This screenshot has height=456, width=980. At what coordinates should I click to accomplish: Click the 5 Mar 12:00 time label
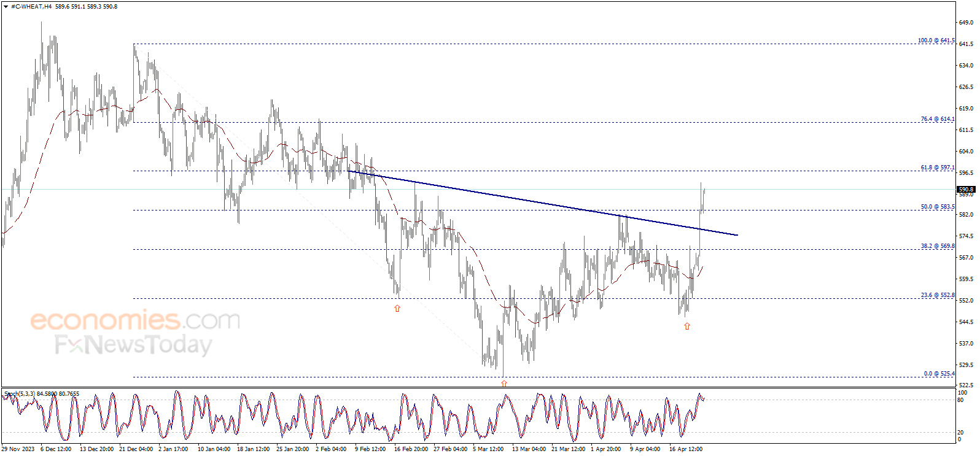[x=488, y=449]
